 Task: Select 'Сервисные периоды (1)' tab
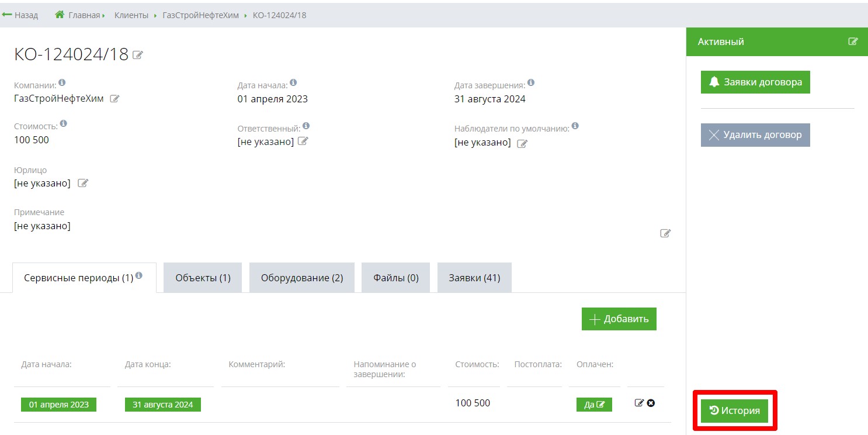click(84, 278)
